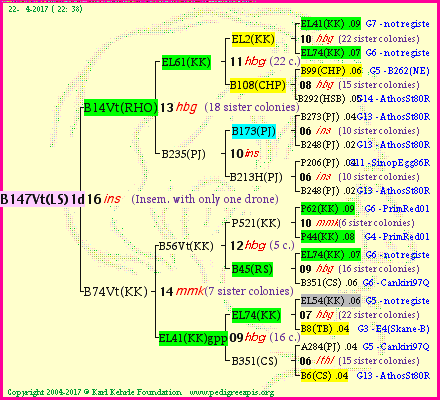Open G4 - PrimRed01 lineage link
The width and height of the screenshot is (440, 400).
pos(397,237)
